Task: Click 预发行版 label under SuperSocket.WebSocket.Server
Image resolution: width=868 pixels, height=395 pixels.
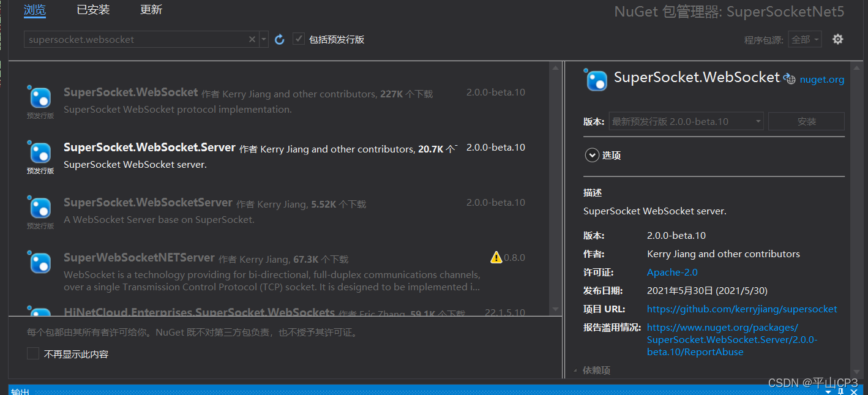Action: [x=40, y=171]
